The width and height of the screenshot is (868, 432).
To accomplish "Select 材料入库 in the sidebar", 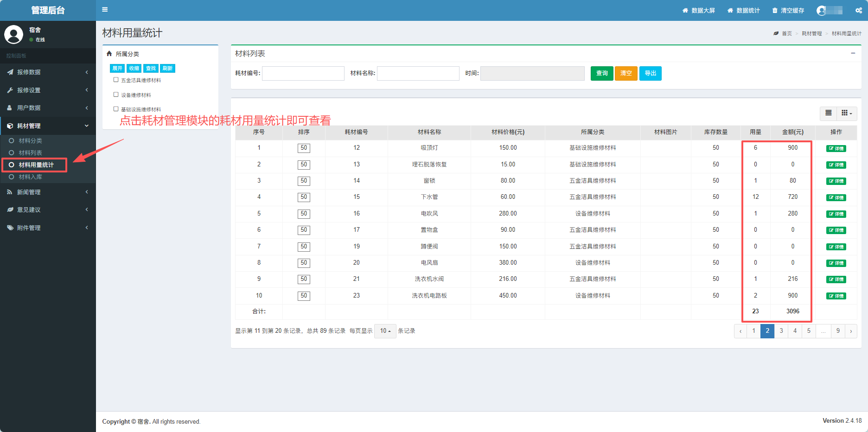I will coord(30,177).
